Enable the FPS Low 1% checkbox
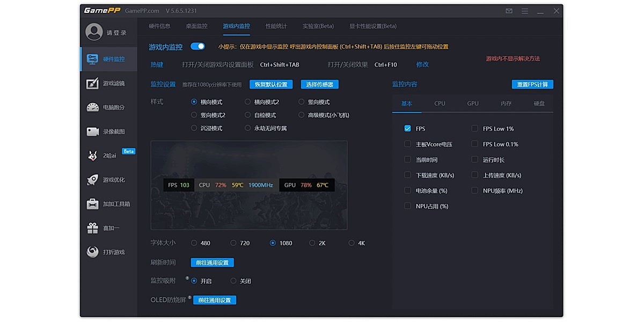644x322 pixels. (474, 128)
